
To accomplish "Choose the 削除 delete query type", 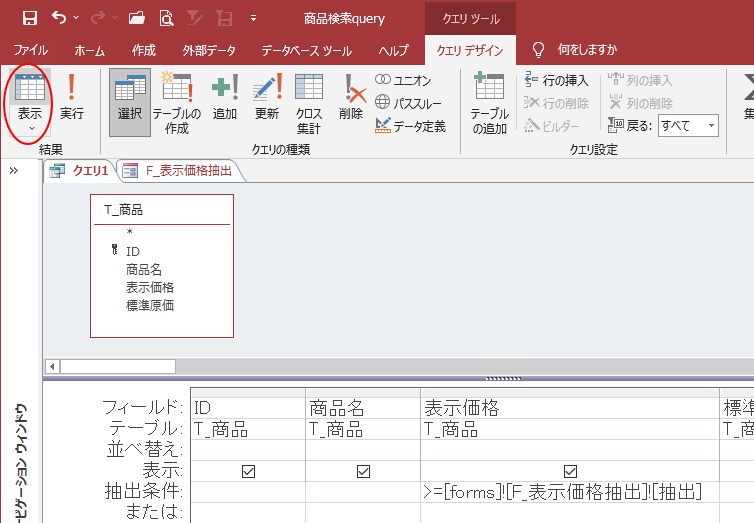I will pos(352,97).
